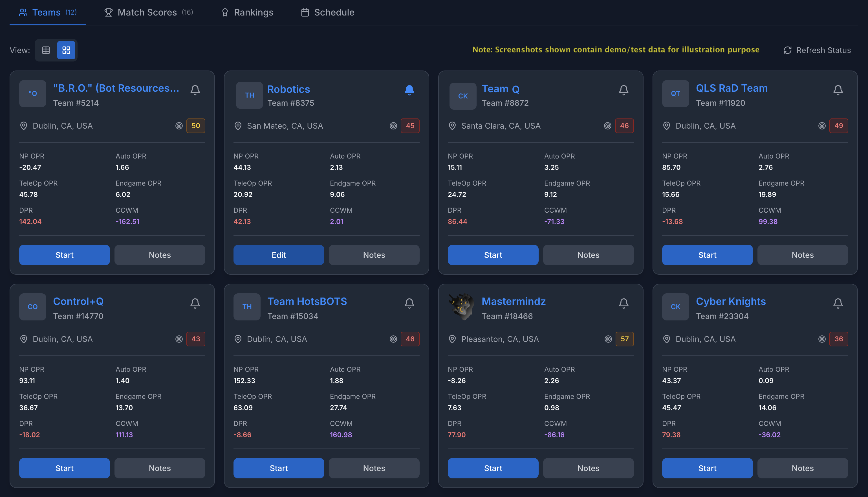Start scouting for Team HotsBOTS

(278, 468)
